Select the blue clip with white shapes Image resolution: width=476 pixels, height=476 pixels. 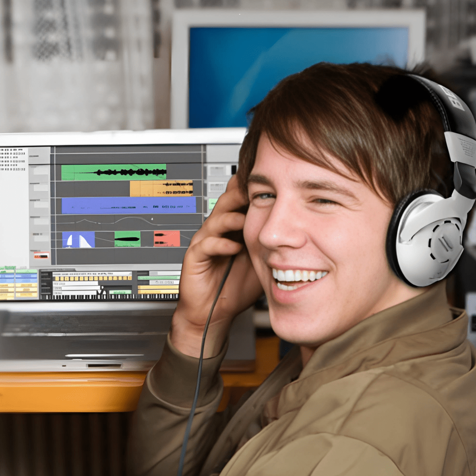coord(78,239)
